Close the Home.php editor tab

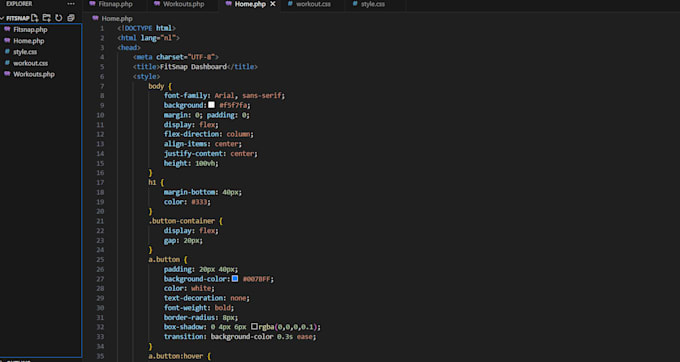[273, 4]
